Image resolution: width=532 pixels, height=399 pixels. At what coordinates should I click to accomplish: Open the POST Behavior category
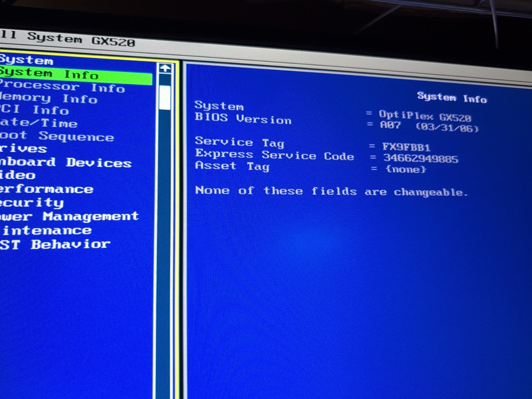(55, 244)
